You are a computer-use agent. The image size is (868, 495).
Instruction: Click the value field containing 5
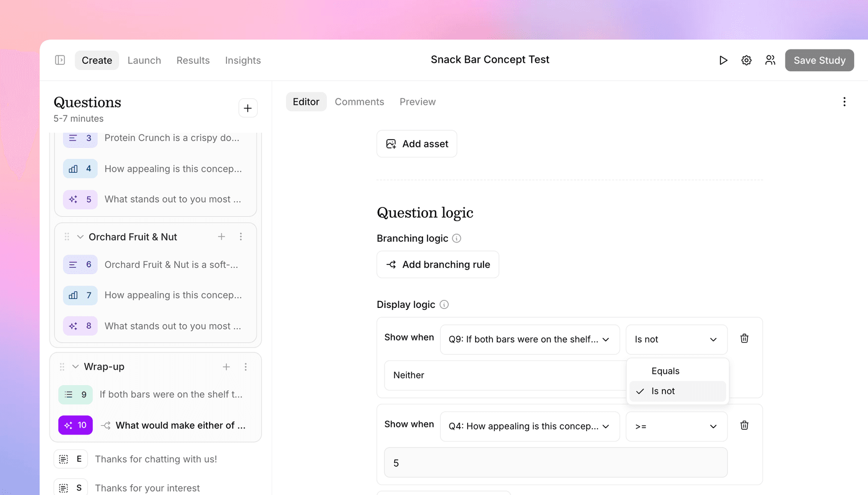click(x=556, y=463)
